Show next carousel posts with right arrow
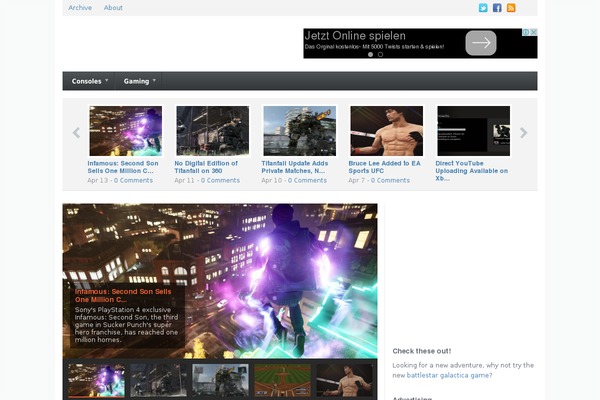 pyautogui.click(x=523, y=133)
